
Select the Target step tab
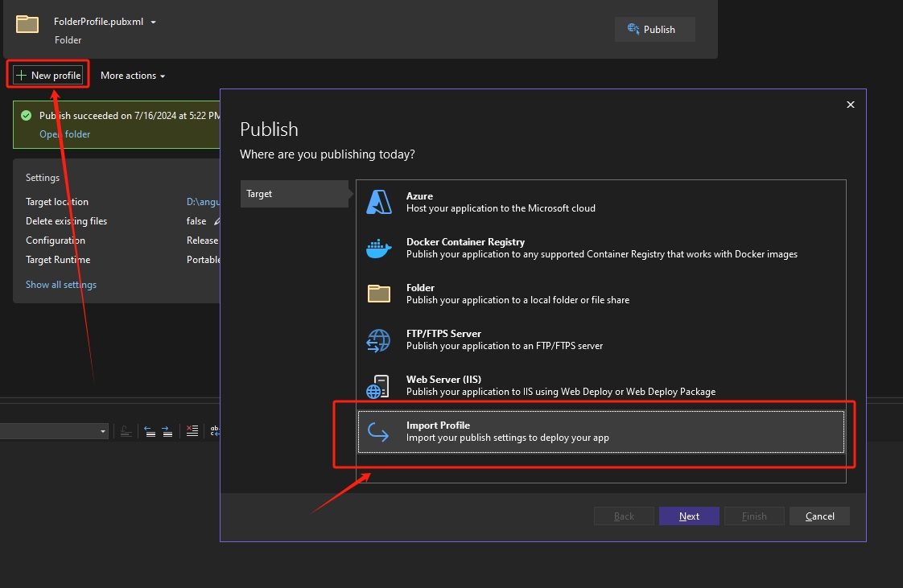pos(294,194)
